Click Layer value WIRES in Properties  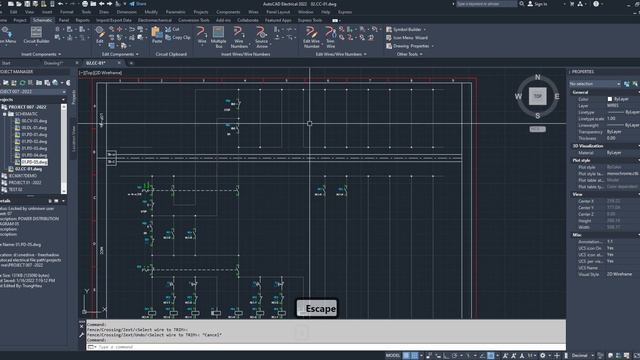pos(613,105)
